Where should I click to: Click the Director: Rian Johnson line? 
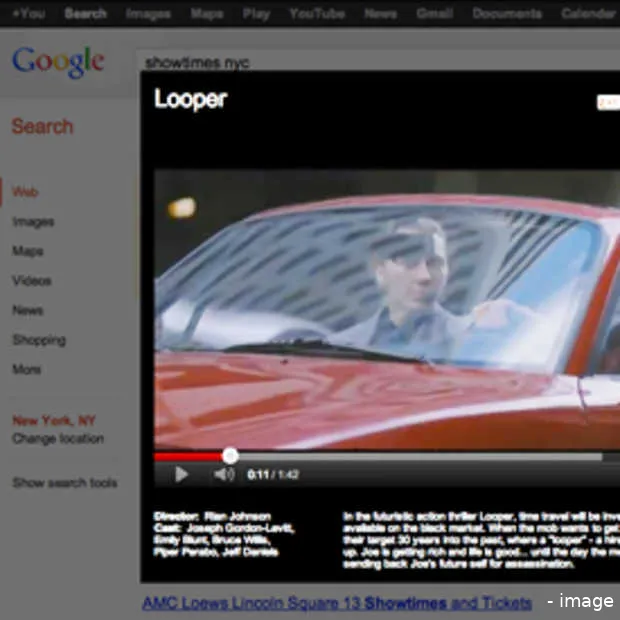212,516
